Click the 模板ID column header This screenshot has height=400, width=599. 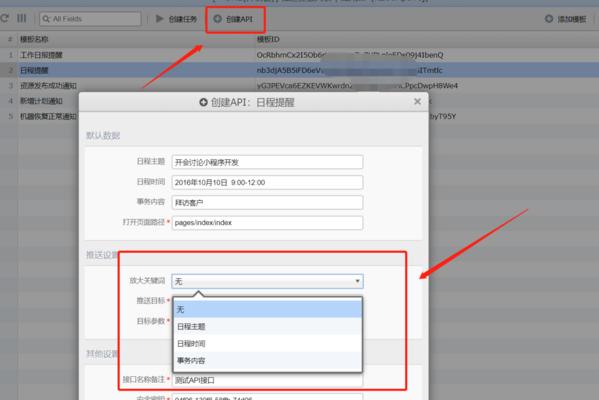(x=268, y=39)
